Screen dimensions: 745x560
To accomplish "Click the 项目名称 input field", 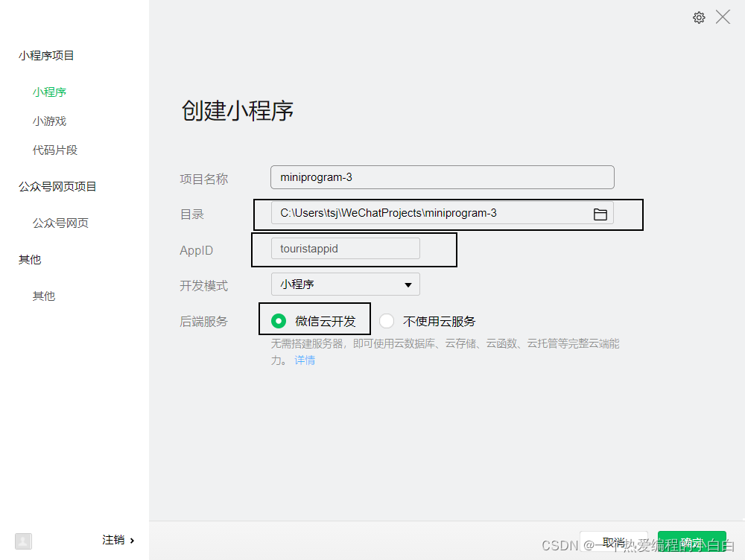I will tap(443, 177).
